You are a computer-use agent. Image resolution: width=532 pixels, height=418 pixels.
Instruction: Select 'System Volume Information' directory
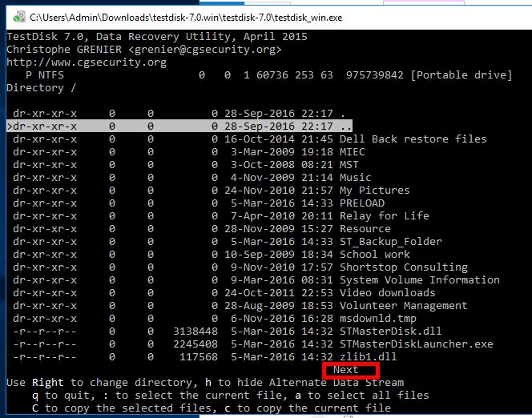pyautogui.click(x=256, y=280)
